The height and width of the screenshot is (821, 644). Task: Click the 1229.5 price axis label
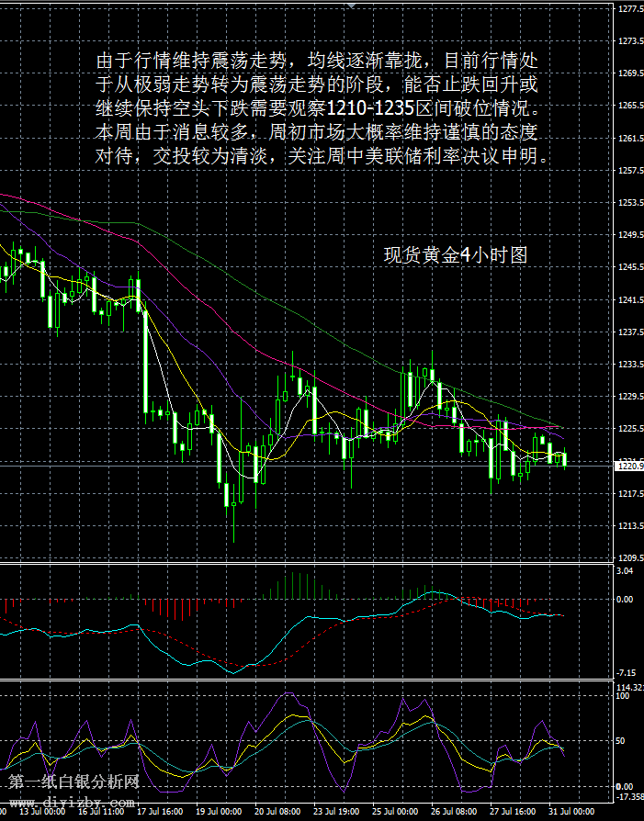(631, 397)
